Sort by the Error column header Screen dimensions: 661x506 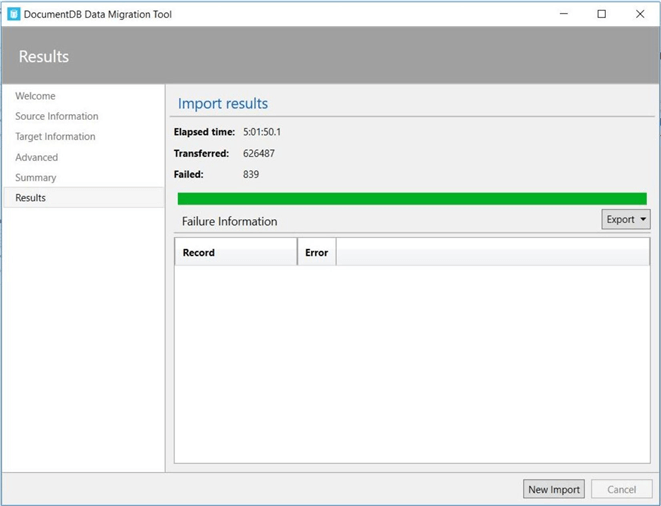click(x=317, y=252)
